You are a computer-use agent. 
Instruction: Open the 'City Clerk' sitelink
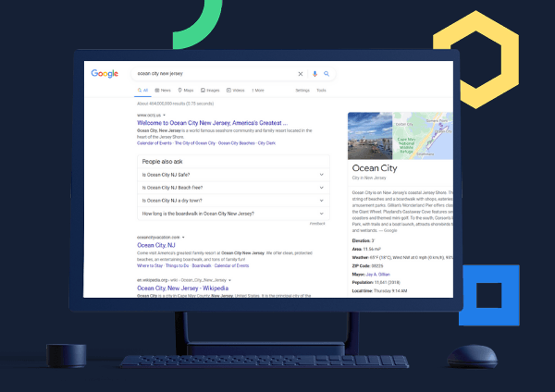click(x=266, y=143)
